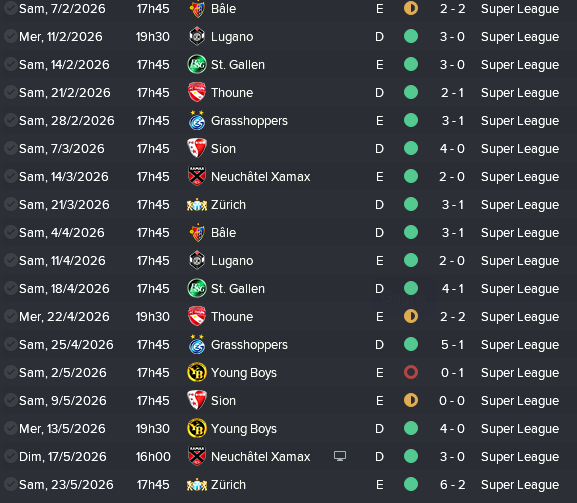Click the Grasshoppers crest on 28/2/2026
577x503 pixels.
coord(197,121)
